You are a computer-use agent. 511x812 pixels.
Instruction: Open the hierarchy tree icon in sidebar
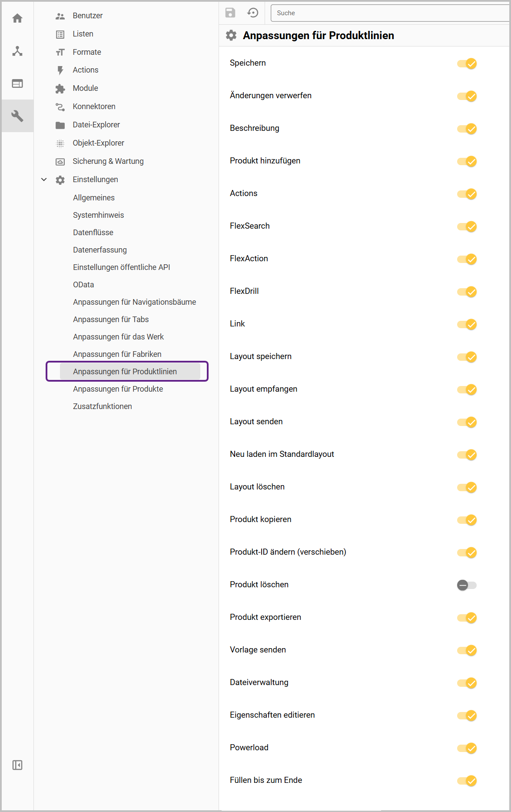[x=17, y=51]
